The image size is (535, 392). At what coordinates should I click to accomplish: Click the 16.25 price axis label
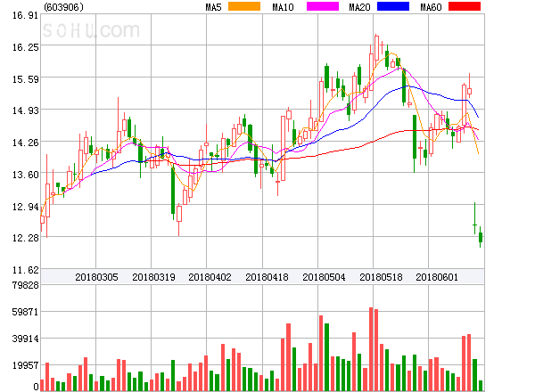(x=25, y=47)
